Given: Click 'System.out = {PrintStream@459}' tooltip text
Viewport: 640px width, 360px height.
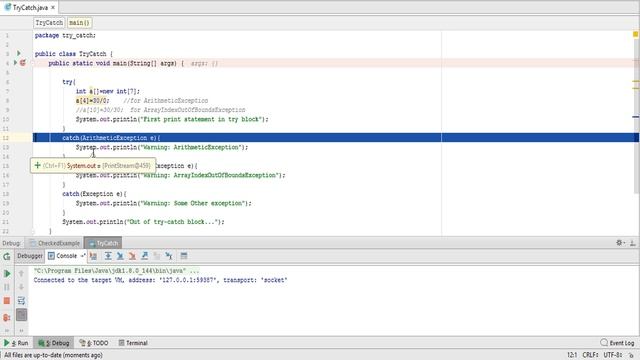Looking at the screenshot, I should [x=109, y=165].
